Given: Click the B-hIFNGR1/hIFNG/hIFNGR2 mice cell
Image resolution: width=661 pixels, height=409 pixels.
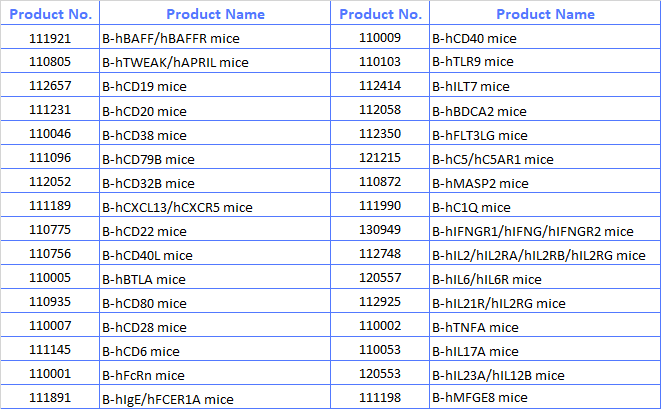Looking at the screenshot, I should click(532, 231).
